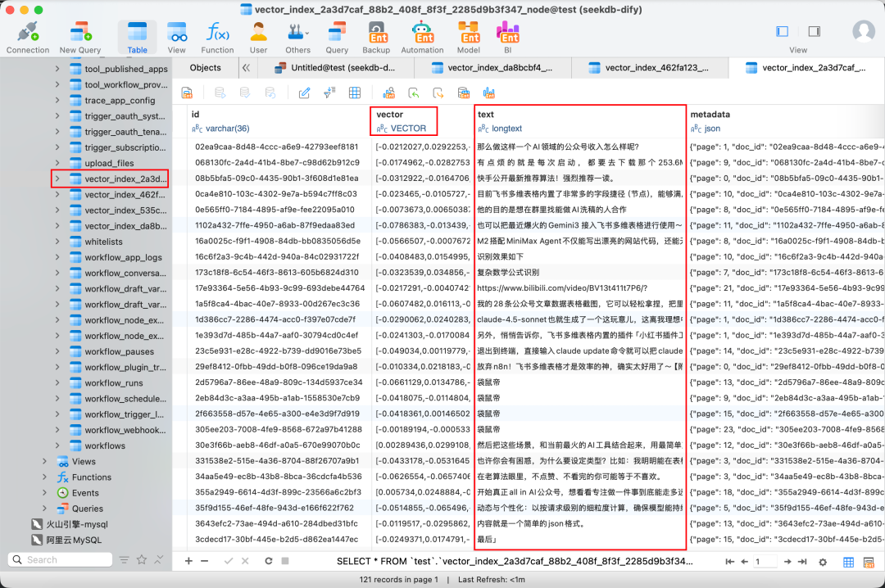
Task: Click the vector column header
Action: click(x=404, y=120)
